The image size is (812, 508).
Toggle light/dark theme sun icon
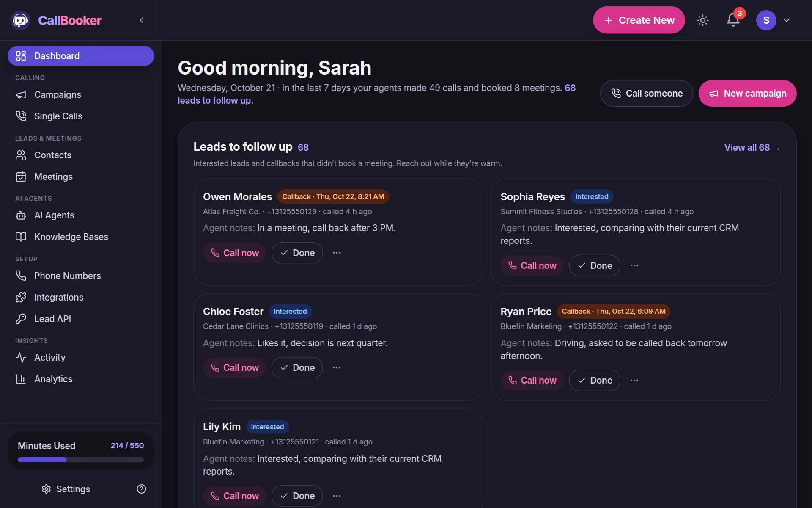click(x=703, y=20)
